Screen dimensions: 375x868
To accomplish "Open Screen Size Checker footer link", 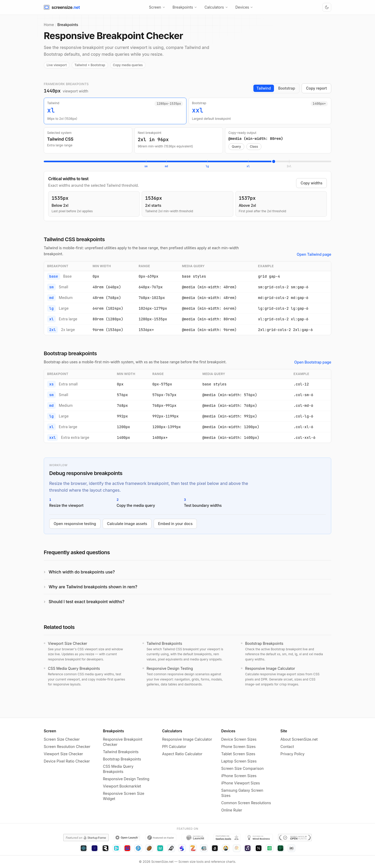I will (x=62, y=739).
